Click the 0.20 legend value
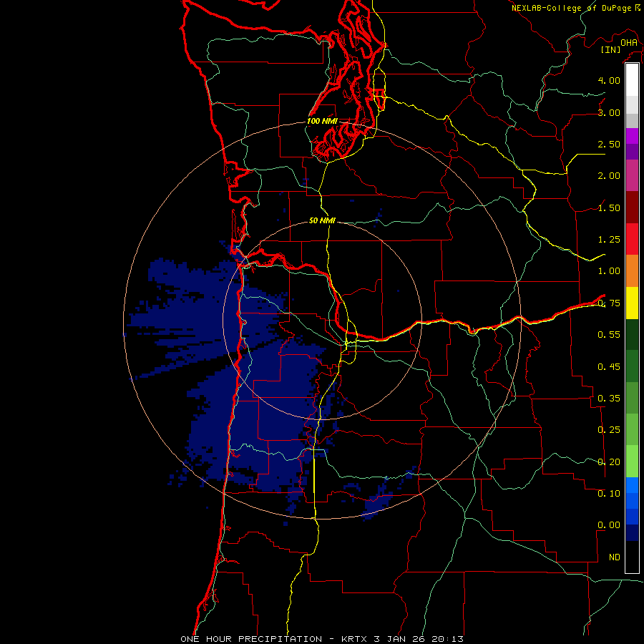 click(609, 462)
